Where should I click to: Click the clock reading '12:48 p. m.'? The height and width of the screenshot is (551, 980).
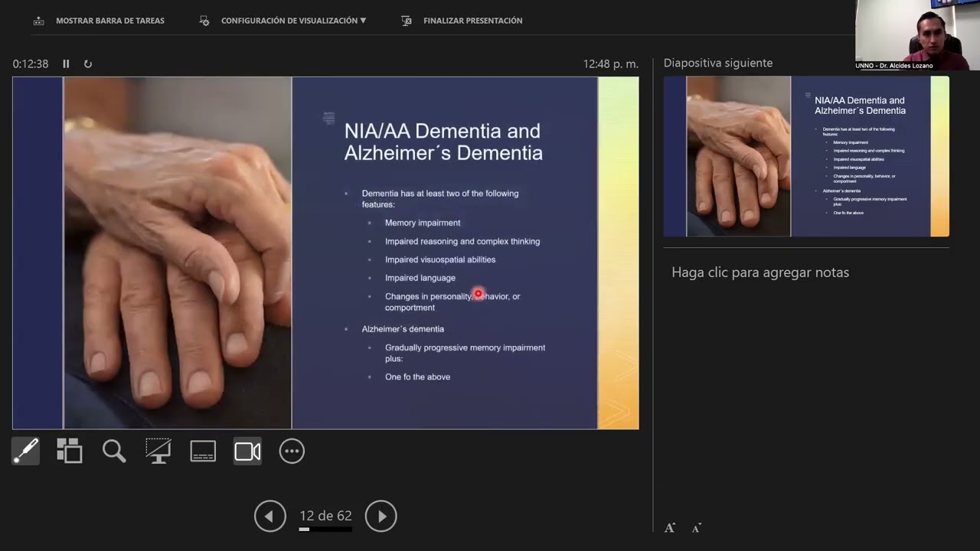coord(611,64)
